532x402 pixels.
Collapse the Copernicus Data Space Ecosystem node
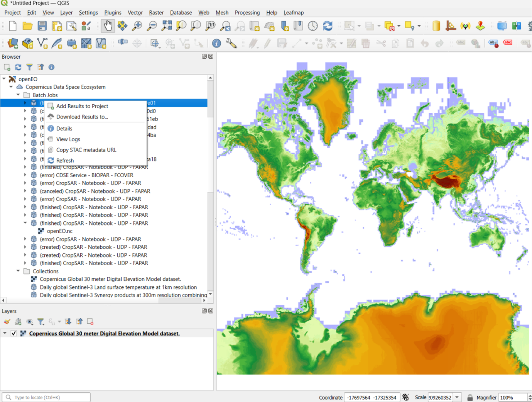pyautogui.click(x=11, y=87)
